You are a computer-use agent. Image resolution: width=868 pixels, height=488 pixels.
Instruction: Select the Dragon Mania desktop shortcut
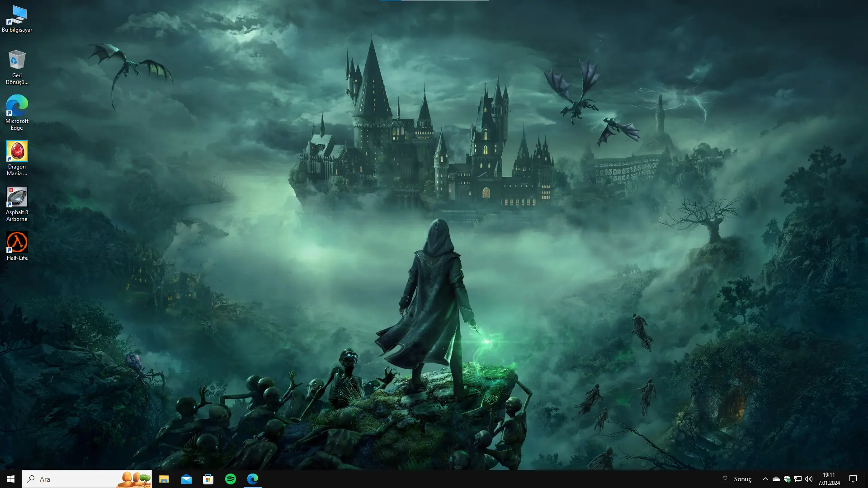pyautogui.click(x=17, y=159)
